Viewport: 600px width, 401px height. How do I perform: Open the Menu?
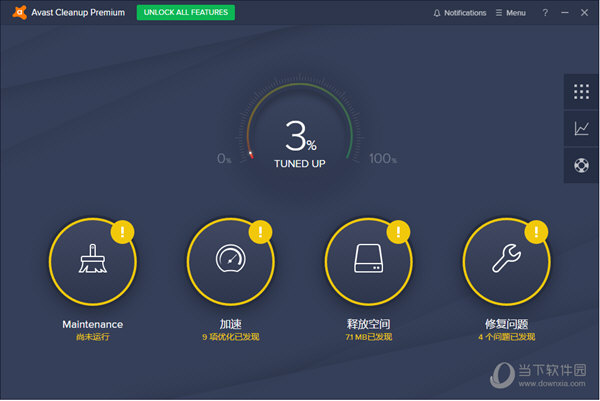pos(510,13)
